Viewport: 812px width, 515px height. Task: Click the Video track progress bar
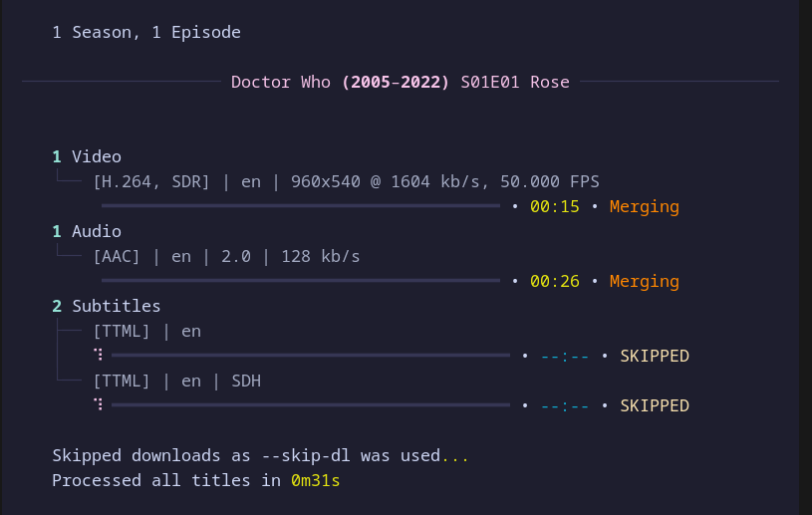coord(300,206)
